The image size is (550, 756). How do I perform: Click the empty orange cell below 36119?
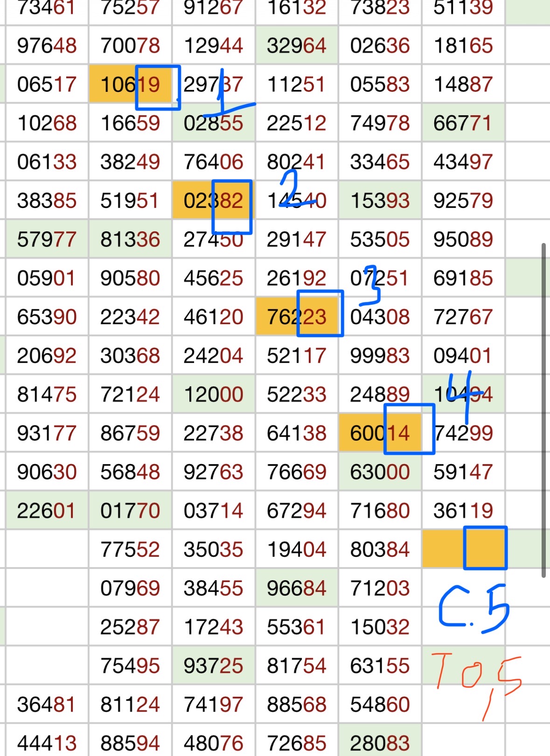(463, 548)
